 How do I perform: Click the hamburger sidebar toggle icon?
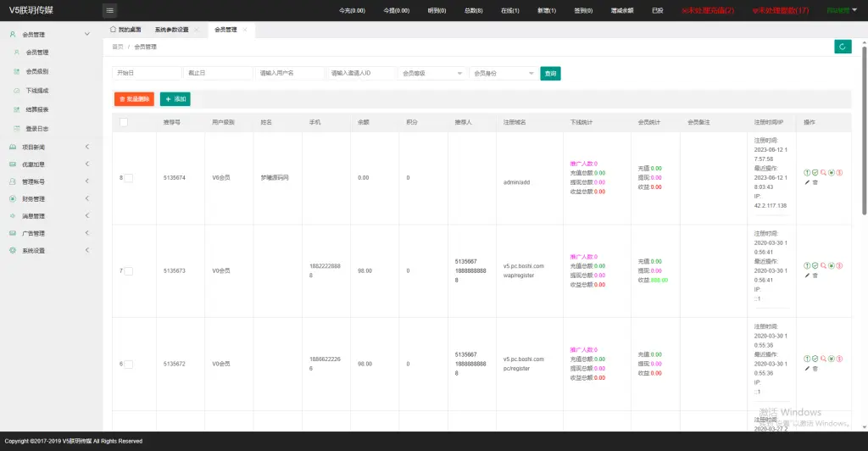109,10
